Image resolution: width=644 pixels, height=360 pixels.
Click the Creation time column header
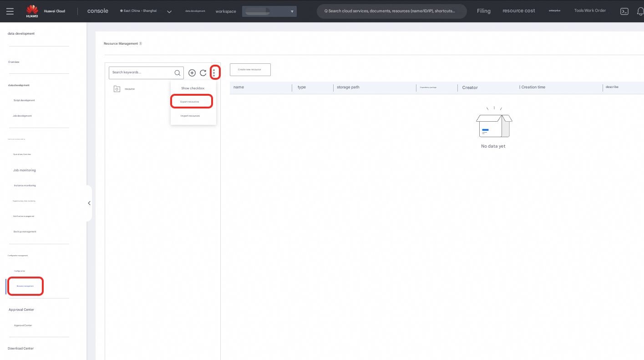(533, 87)
